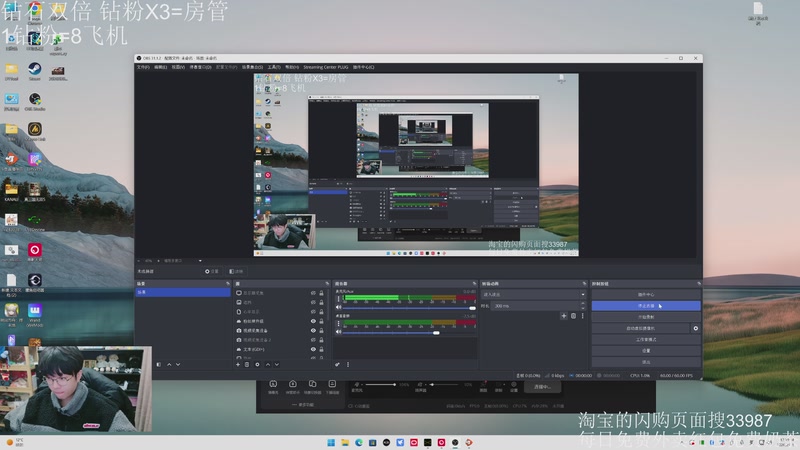Image resolution: width=800 pixels, height=450 pixels.
Task: Click 滤镜 button in source toolbar
Action: [236, 271]
